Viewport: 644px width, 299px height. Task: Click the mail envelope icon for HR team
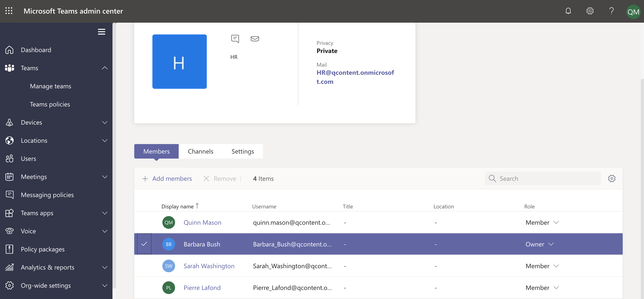[255, 39]
